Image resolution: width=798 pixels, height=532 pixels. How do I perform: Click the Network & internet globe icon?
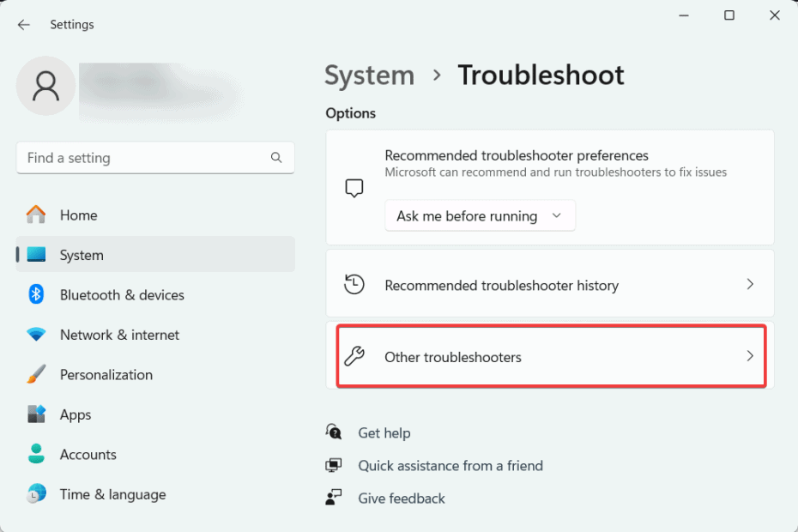point(36,335)
